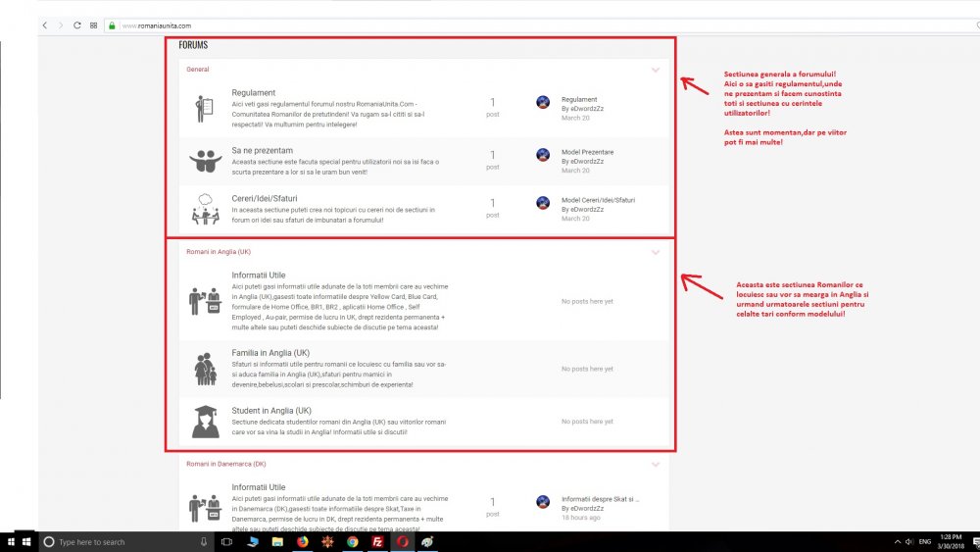This screenshot has width=980, height=552.
Task: Click the address bar showing www.romaniaunita.com
Action: [392, 25]
